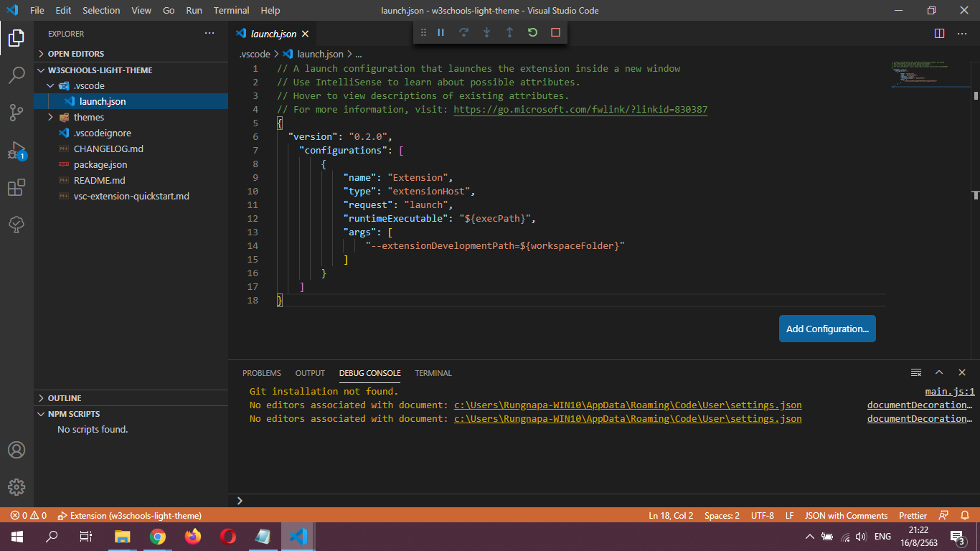The image size is (980, 551).
Task: Split the editor to the right
Action: click(x=939, y=34)
